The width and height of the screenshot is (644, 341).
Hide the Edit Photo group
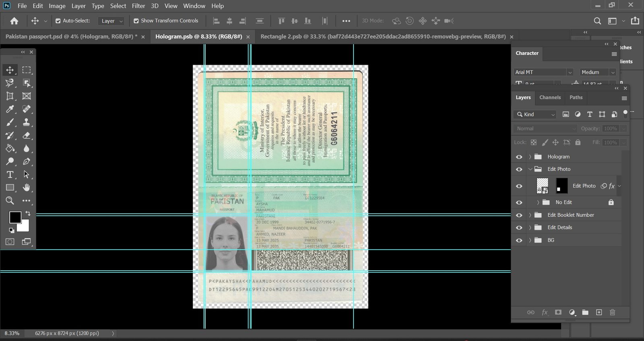point(519,169)
